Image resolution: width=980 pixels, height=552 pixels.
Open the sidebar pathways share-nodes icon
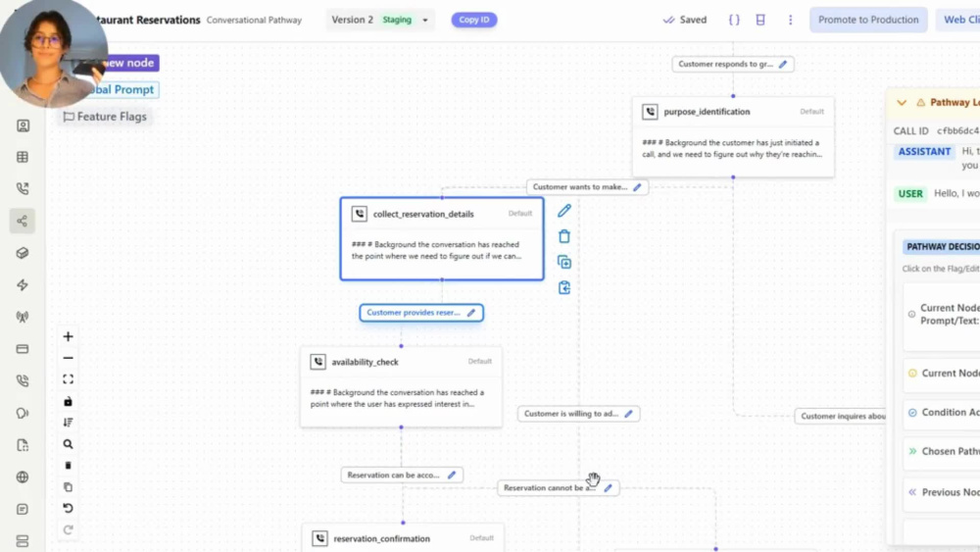[23, 221]
